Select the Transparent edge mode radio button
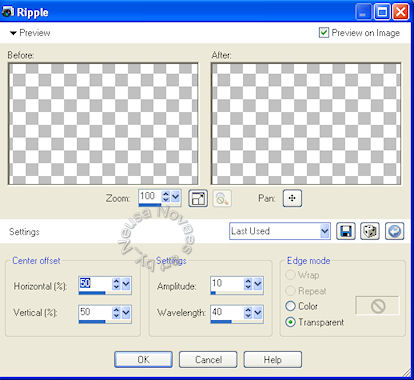 (x=290, y=322)
